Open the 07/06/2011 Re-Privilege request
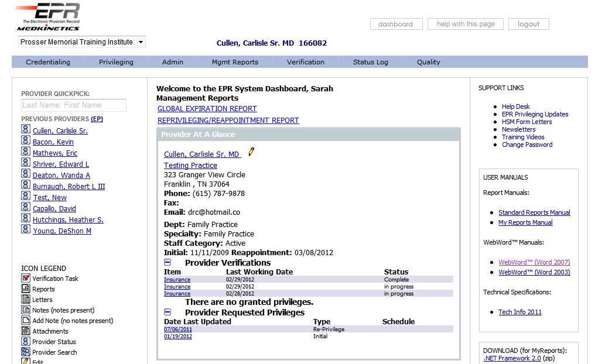 point(178,329)
